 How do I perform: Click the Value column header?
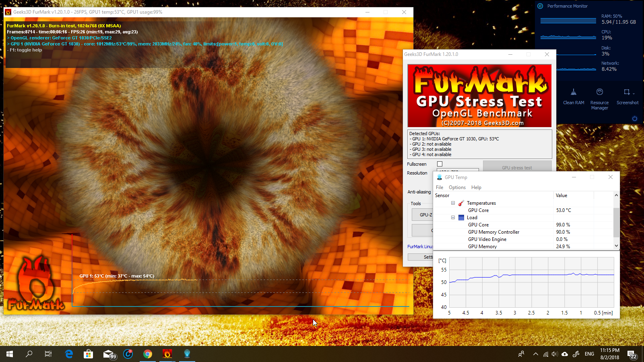[x=574, y=195]
